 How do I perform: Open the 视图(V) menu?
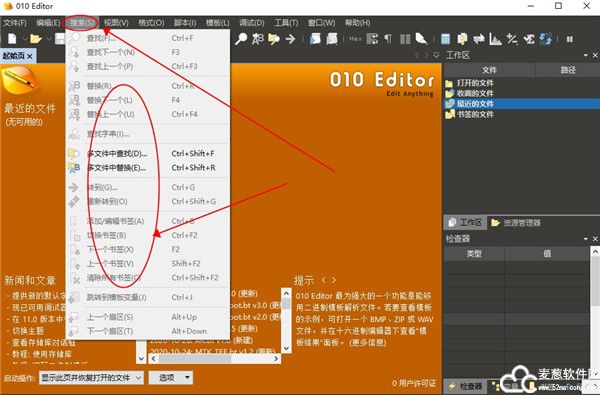[116, 23]
